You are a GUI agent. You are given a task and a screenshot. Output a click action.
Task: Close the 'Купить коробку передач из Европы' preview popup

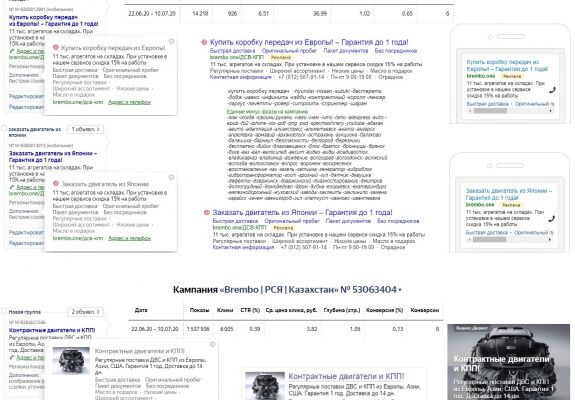171,41
